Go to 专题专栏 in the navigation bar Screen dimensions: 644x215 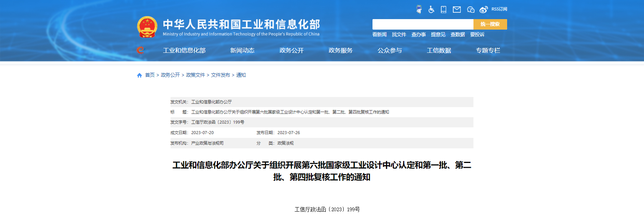point(488,50)
